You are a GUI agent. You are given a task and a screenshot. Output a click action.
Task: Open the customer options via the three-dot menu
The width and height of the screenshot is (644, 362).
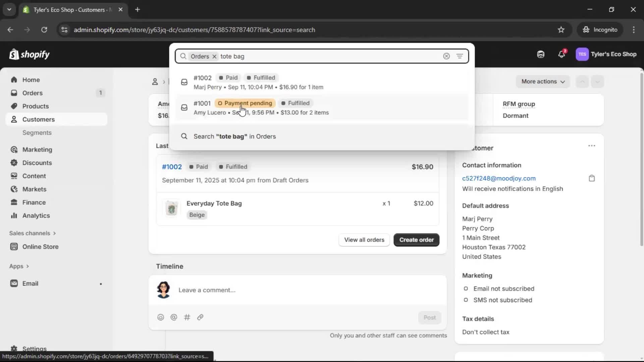(592, 145)
